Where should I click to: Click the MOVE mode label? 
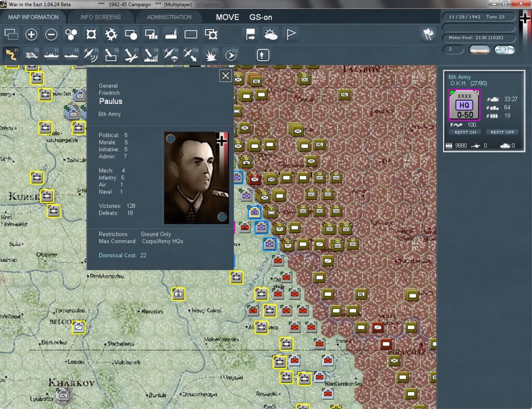(x=228, y=17)
